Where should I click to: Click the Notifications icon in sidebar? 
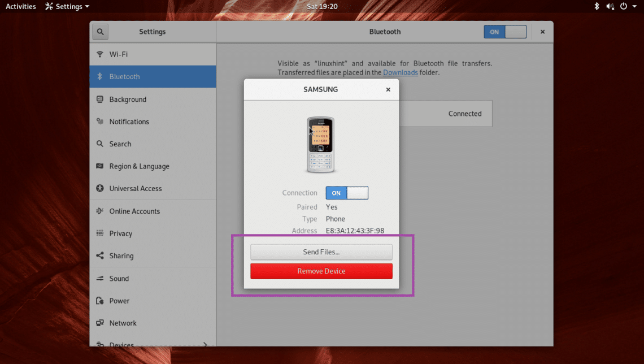click(x=100, y=121)
